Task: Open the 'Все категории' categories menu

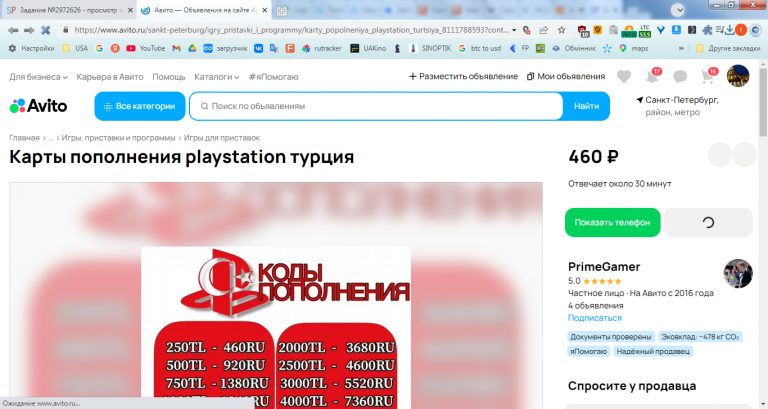Action: [140, 106]
